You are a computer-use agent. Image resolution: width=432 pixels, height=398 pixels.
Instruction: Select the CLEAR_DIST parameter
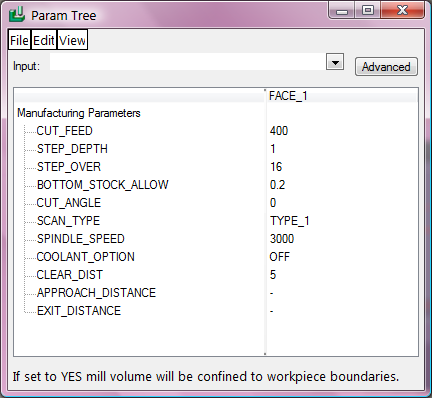[70, 275]
